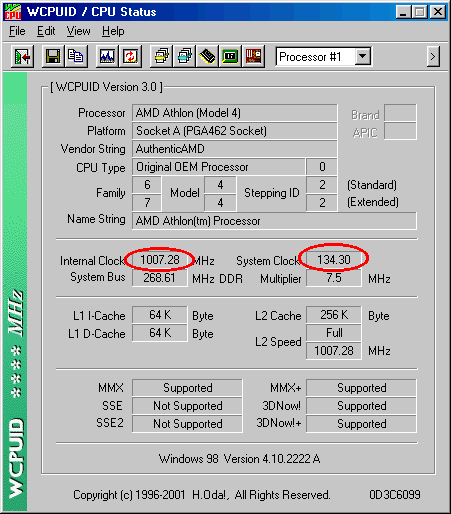
Task: Click the WCPUID title bar application icon
Action: [13, 12]
